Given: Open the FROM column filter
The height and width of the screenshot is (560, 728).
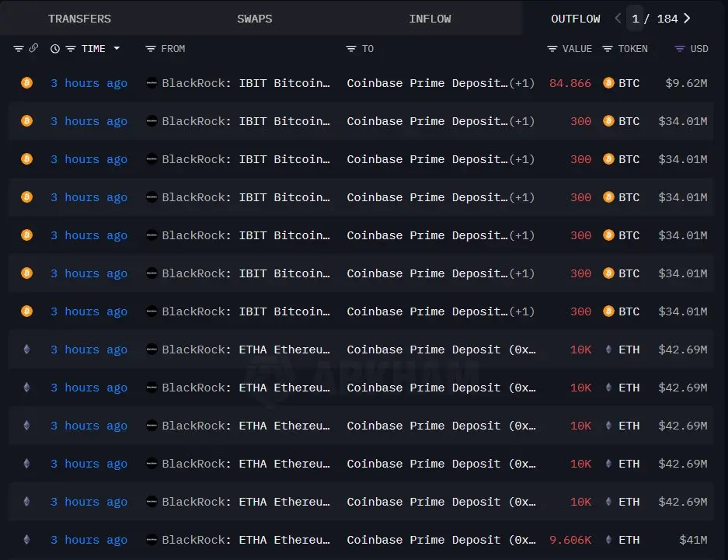Looking at the screenshot, I should coord(151,49).
